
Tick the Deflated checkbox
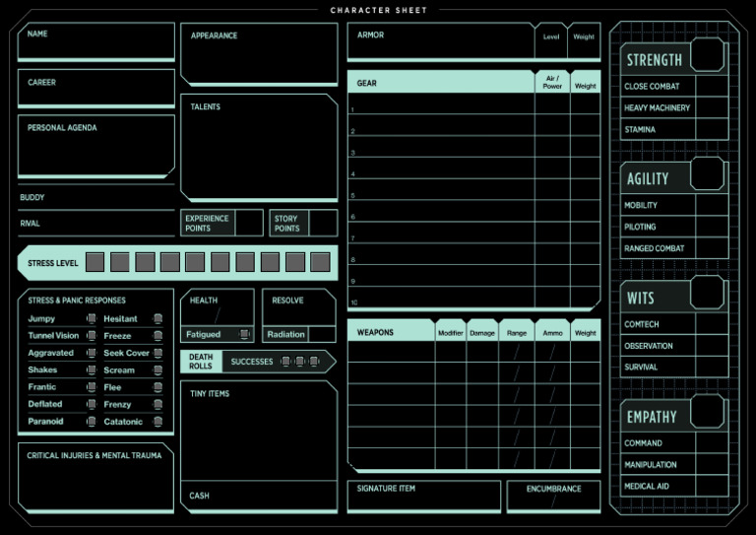click(x=92, y=404)
